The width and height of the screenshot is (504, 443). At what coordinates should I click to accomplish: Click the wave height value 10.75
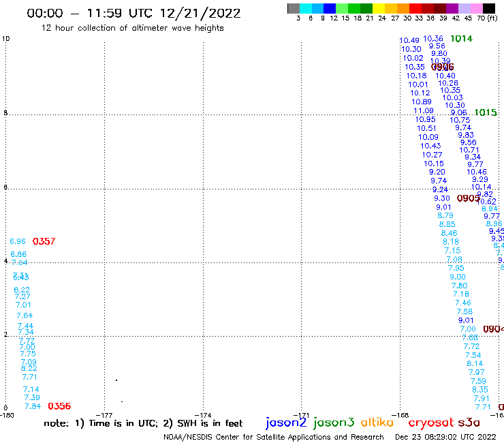tap(460, 121)
